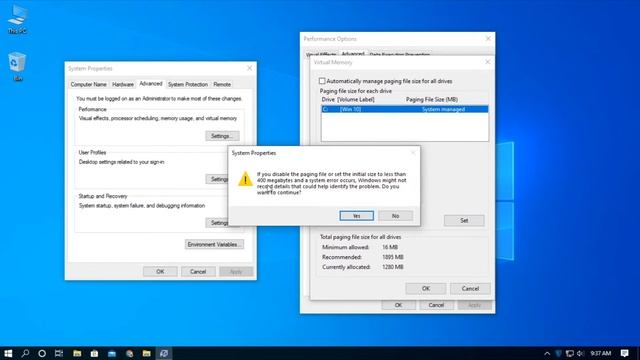Open the Windows Start menu
This screenshot has height=360, width=640.
(x=8, y=353)
